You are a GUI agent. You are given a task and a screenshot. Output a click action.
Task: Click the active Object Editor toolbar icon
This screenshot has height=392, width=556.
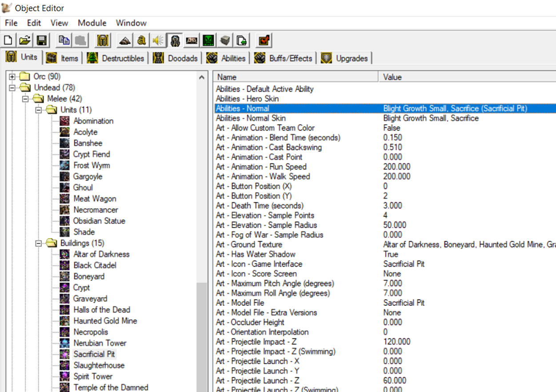[175, 40]
